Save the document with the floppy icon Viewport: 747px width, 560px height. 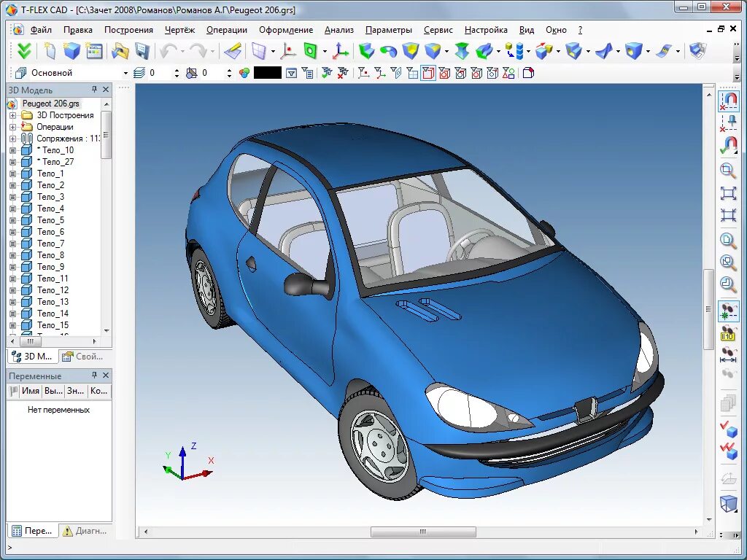pyautogui.click(x=142, y=50)
